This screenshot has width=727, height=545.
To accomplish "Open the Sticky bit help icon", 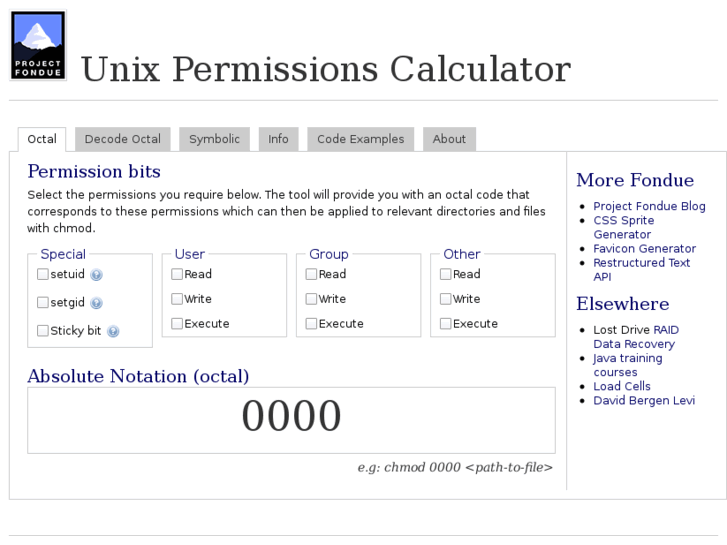I will [113, 331].
